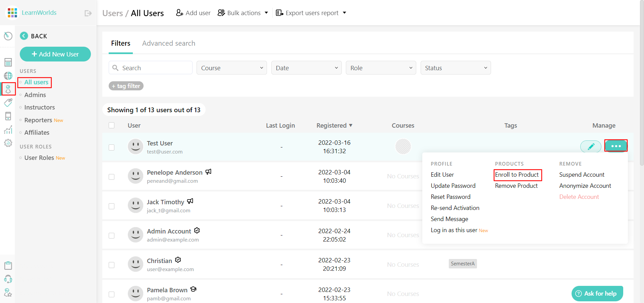The height and width of the screenshot is (303, 644).
Task: Click the pencil edit icon for Test User
Action: click(591, 146)
